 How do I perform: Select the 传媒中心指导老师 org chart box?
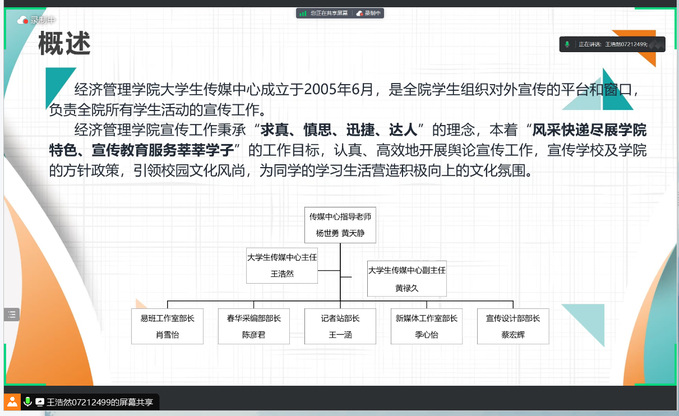click(x=339, y=222)
